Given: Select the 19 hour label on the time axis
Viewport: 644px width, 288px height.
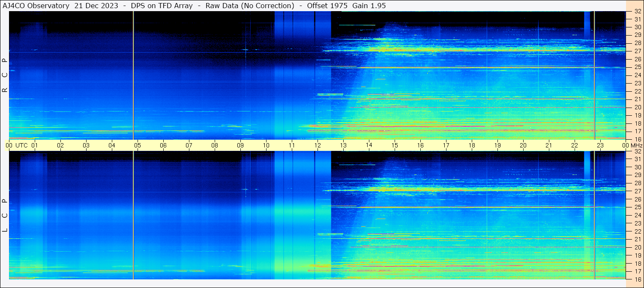Looking at the screenshot, I should pyautogui.click(x=497, y=145).
